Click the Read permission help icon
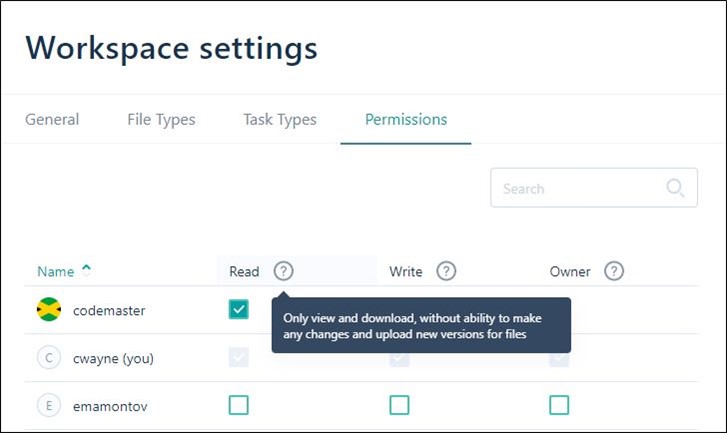The height and width of the screenshot is (433, 727). point(284,271)
